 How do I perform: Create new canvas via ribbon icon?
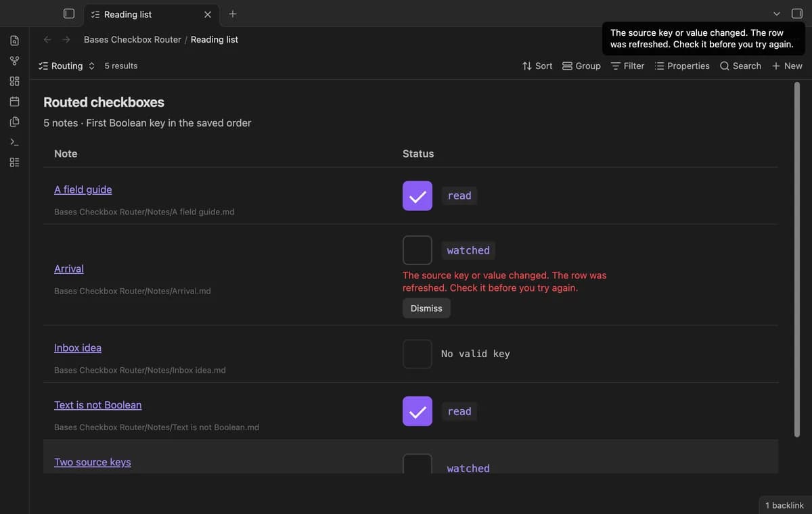(x=14, y=81)
